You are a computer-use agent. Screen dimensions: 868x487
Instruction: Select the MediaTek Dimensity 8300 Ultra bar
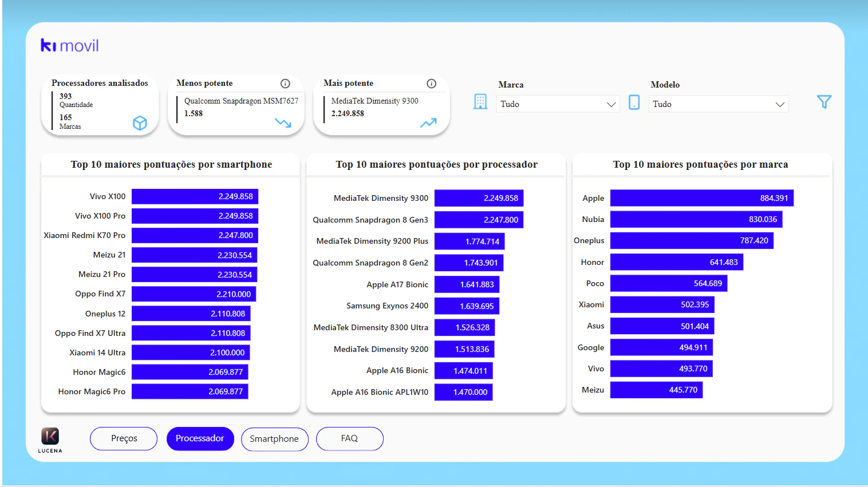[464, 327]
